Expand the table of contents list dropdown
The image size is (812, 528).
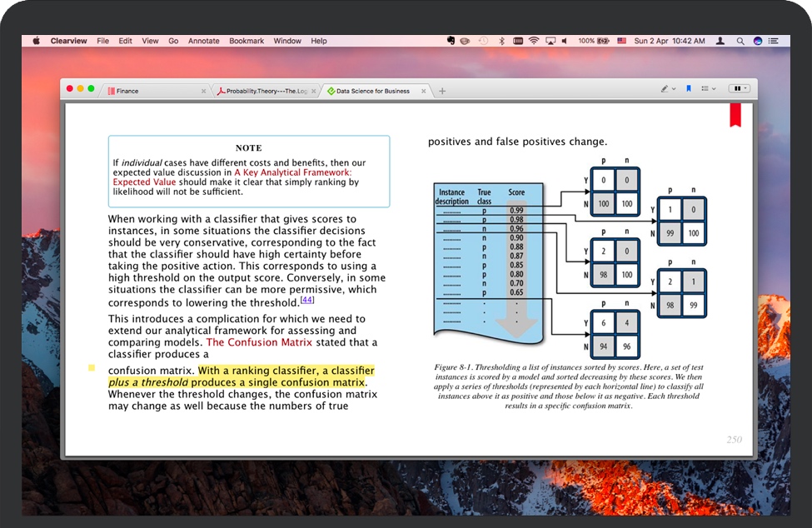coord(708,88)
